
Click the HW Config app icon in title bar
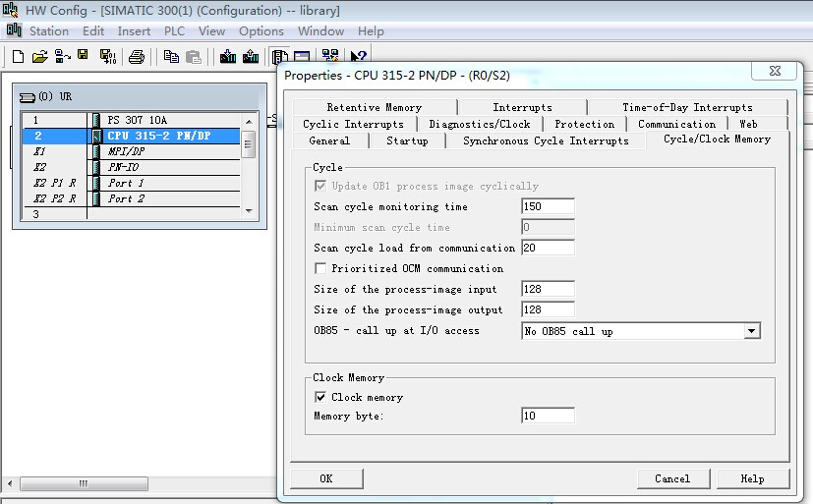[x=11, y=10]
